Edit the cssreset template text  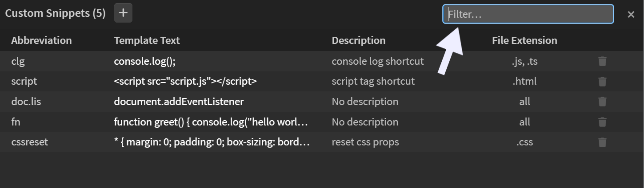click(x=211, y=142)
